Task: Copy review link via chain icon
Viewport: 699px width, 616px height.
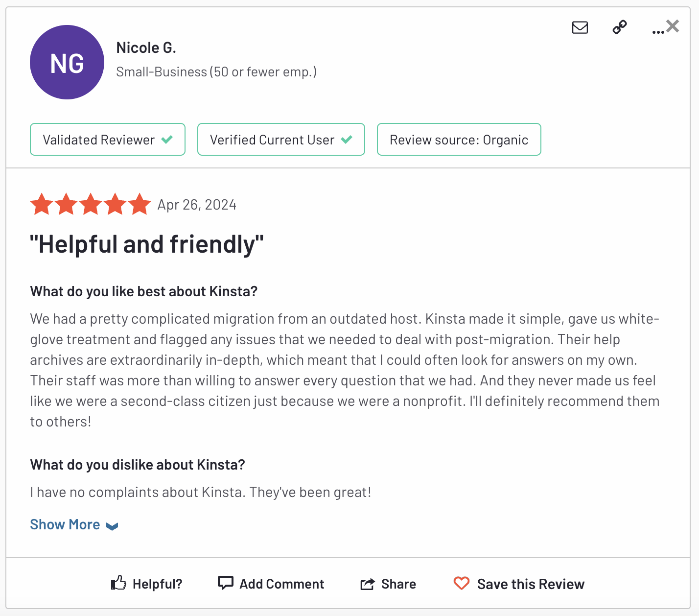Action: tap(620, 27)
